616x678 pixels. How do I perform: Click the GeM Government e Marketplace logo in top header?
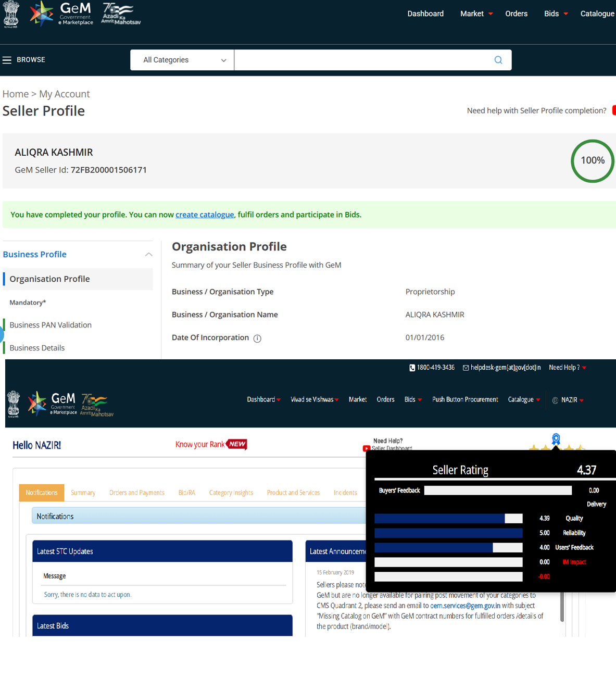[x=61, y=14]
